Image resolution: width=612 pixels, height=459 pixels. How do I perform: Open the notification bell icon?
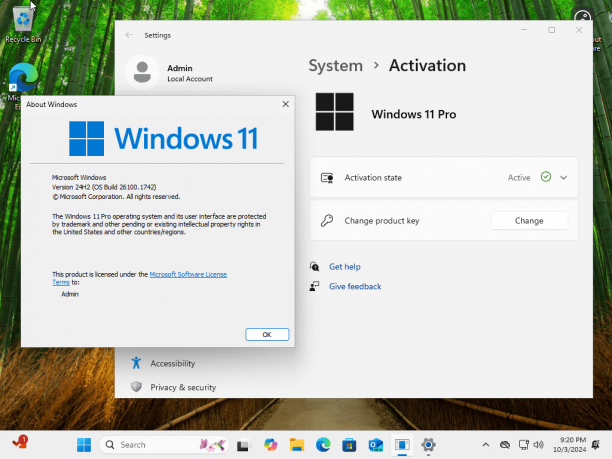(x=596, y=445)
